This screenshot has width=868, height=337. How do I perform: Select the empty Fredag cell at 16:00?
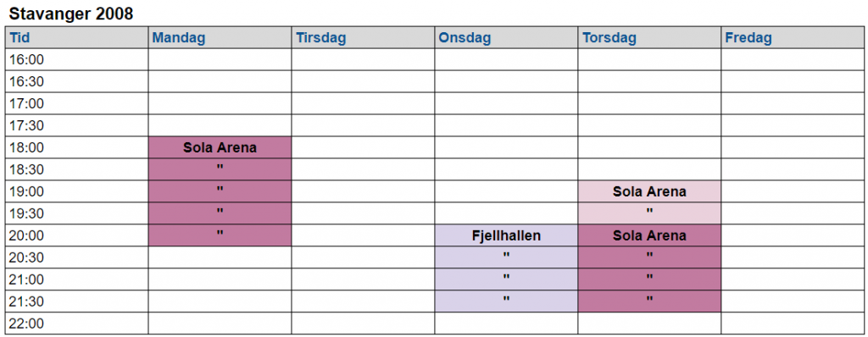point(793,60)
